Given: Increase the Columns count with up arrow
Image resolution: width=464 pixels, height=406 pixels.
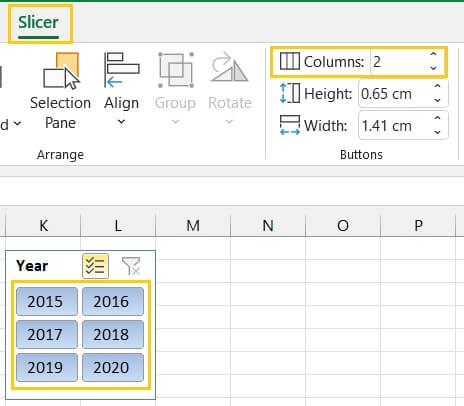Looking at the screenshot, I should (x=433, y=55).
